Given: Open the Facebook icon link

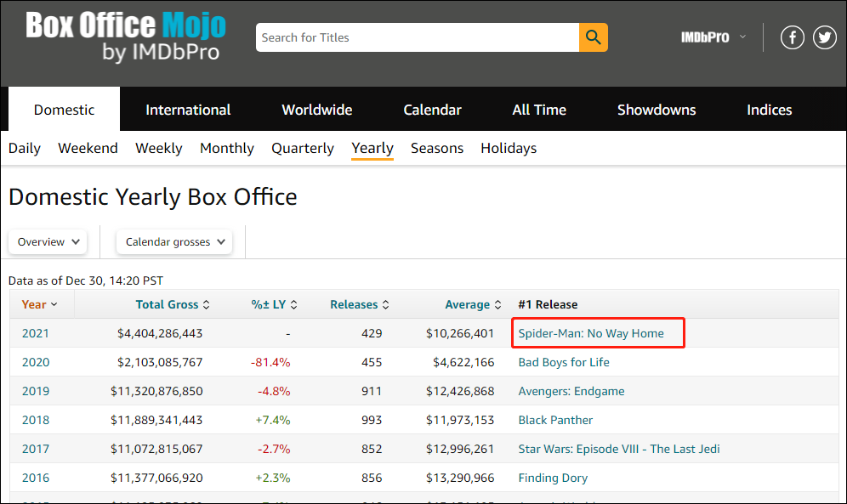Looking at the screenshot, I should tap(792, 37).
